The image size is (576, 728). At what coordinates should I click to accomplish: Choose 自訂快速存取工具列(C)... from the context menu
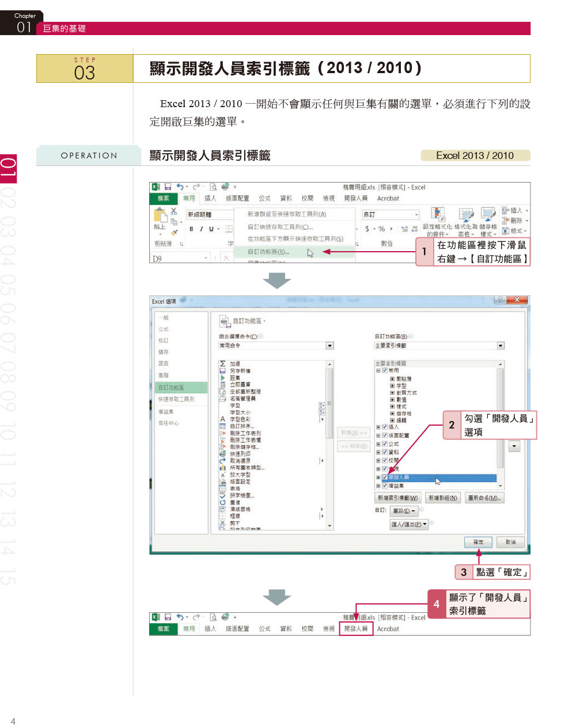tap(281, 227)
